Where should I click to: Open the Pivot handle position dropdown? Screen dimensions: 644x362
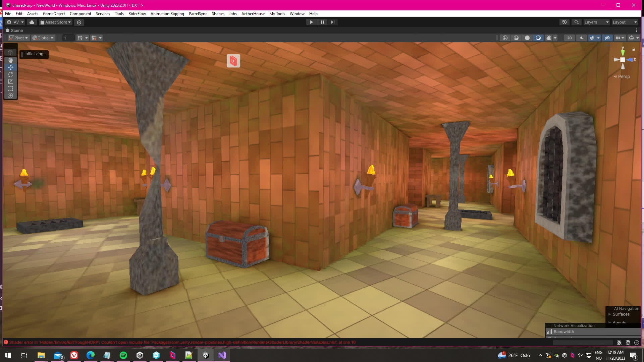tap(18, 38)
